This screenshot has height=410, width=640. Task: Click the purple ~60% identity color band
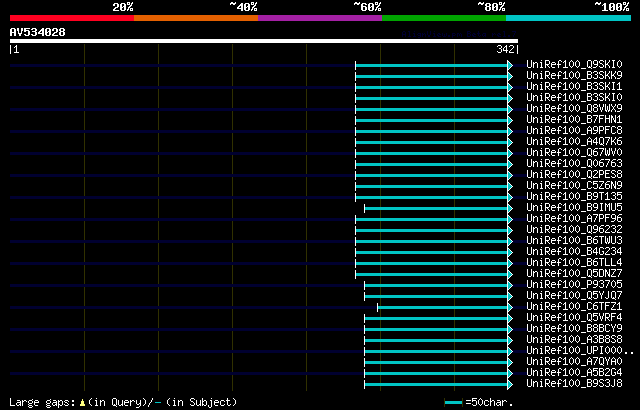click(320, 18)
